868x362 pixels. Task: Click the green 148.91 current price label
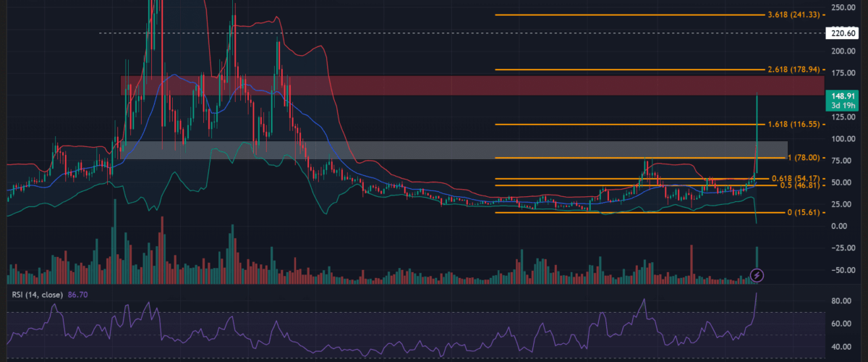point(844,96)
